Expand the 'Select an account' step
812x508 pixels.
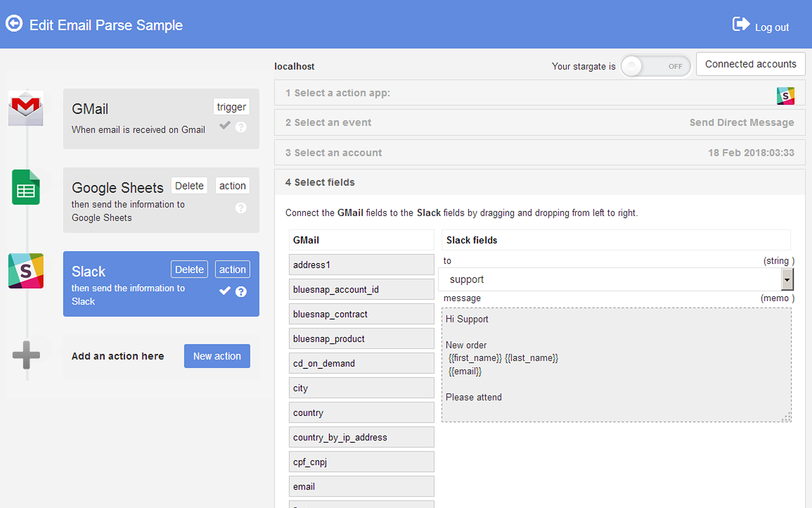tap(539, 152)
